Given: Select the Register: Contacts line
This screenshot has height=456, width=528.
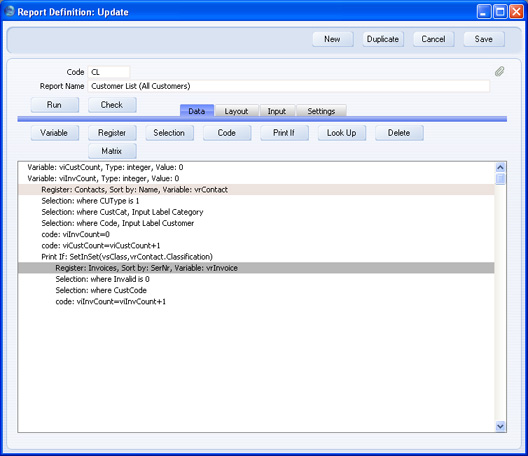Looking at the screenshot, I should click(x=256, y=190).
